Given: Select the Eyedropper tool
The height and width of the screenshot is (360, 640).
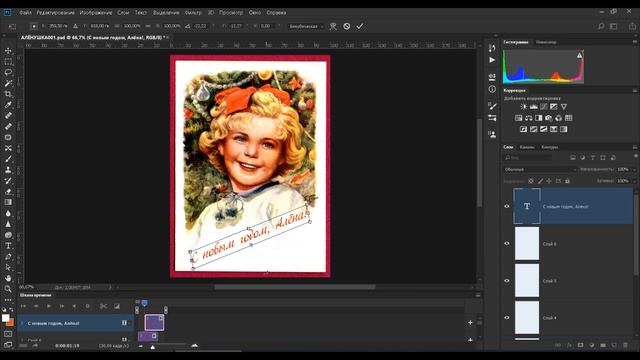Looking at the screenshot, I should 8,105.
